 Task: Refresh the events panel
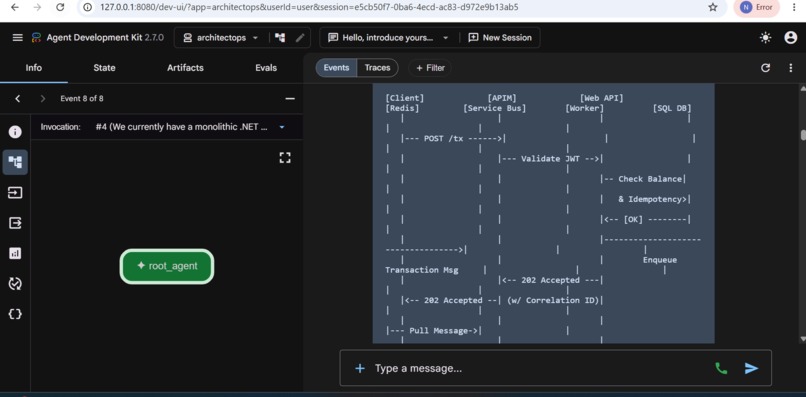(765, 68)
